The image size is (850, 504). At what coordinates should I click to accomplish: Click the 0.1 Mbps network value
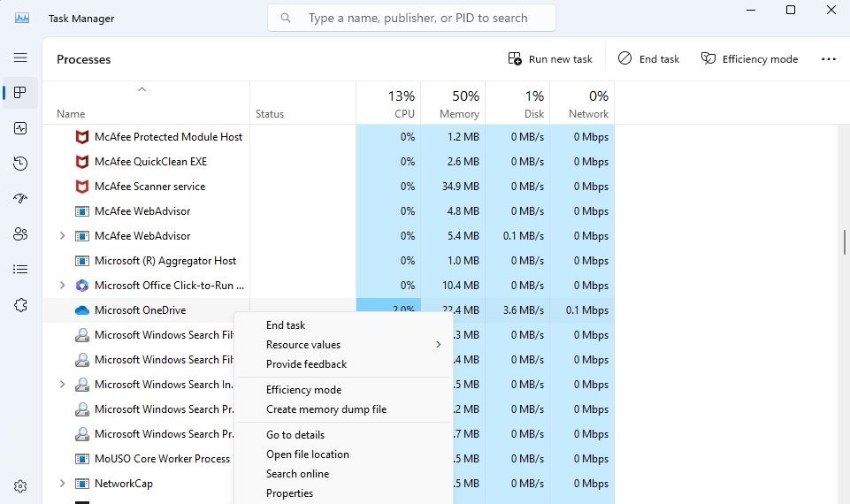pos(587,310)
